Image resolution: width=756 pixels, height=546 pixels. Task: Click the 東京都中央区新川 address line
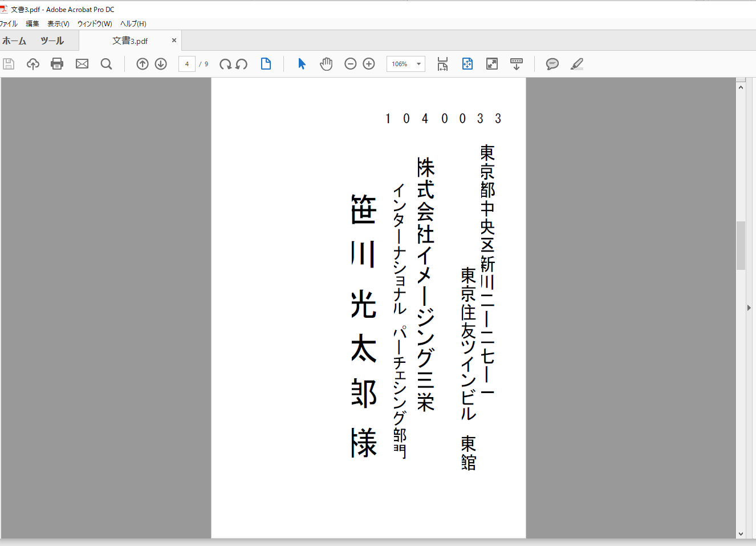tap(487, 270)
